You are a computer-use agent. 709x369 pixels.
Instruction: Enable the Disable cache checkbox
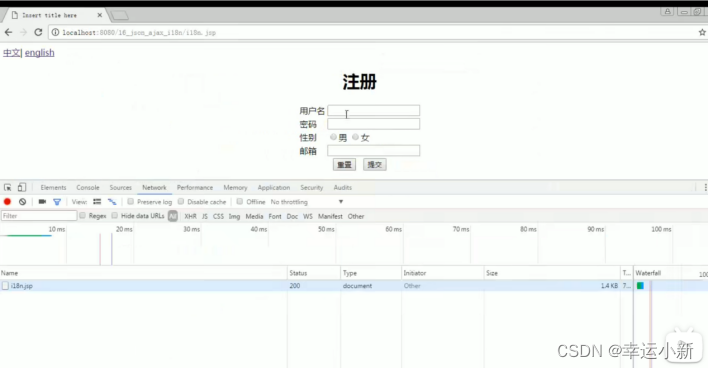(181, 201)
